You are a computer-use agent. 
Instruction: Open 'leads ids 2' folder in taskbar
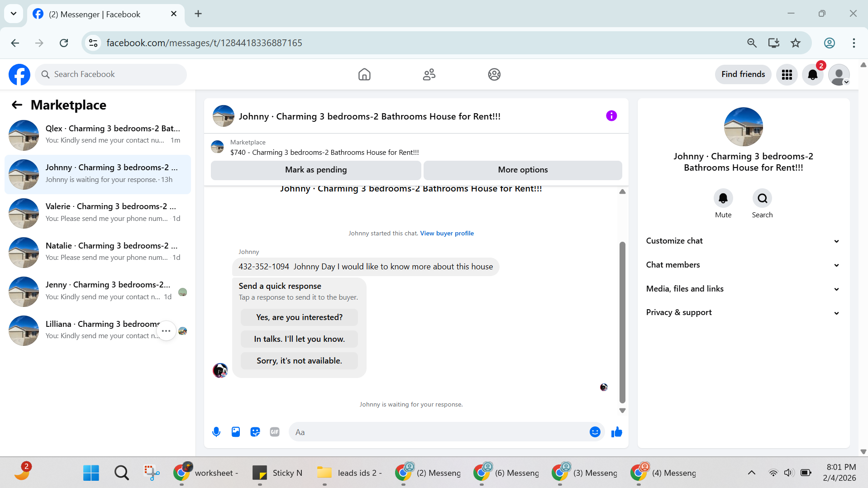pyautogui.click(x=349, y=473)
